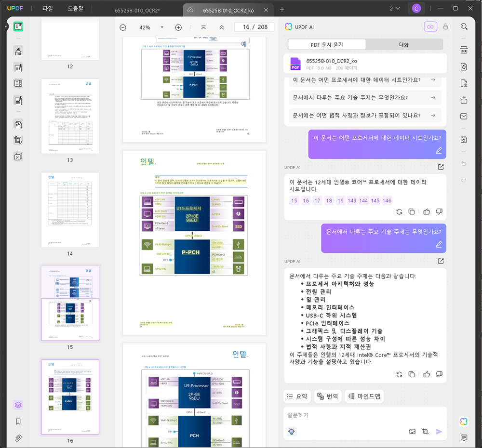Open page reference 143 link
The height and width of the screenshot is (448, 482).
(352, 201)
